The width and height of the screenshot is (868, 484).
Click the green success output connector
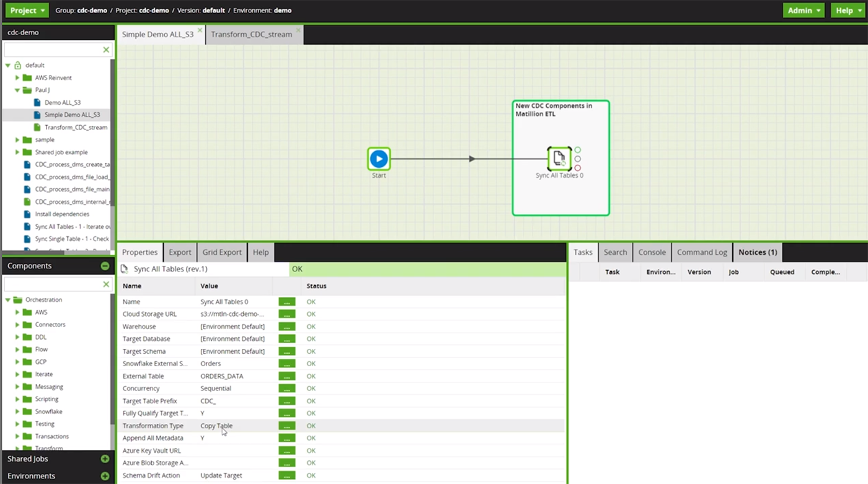578,150
